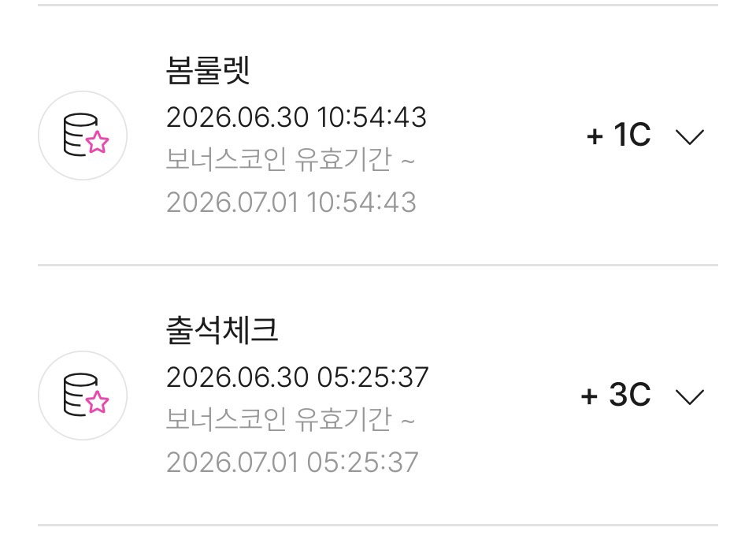Click the timestamp 2026.06.30 05:25:37

pyautogui.click(x=297, y=377)
